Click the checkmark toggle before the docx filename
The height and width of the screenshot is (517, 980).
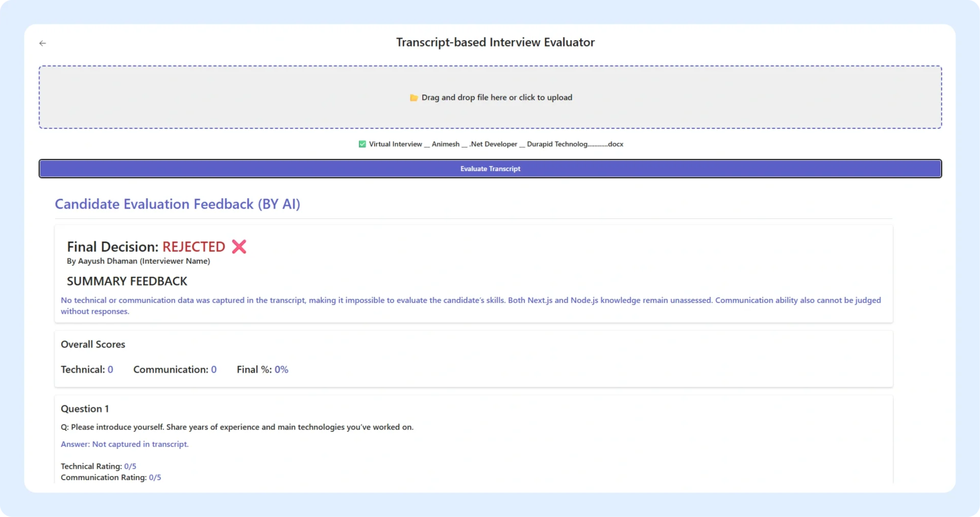[x=361, y=144]
